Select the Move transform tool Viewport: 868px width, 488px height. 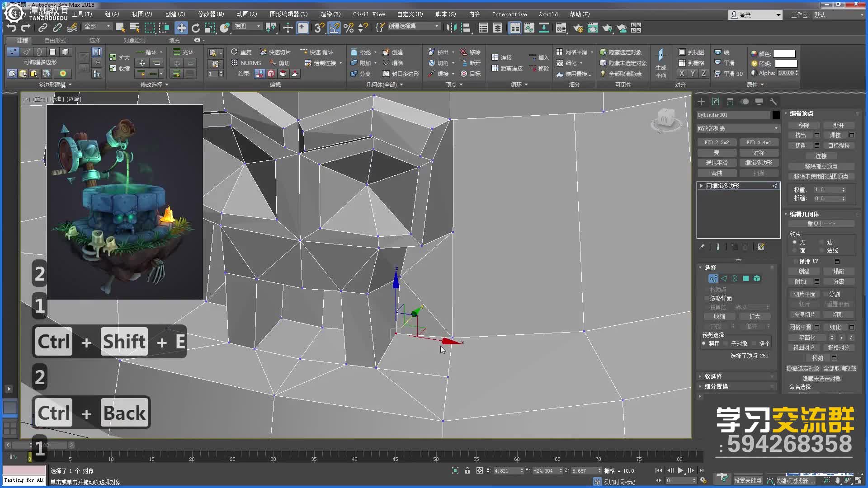(181, 28)
